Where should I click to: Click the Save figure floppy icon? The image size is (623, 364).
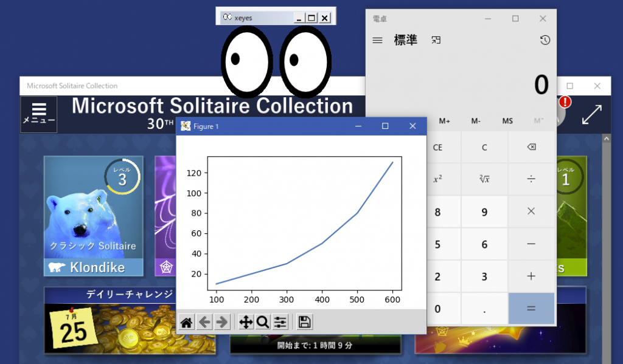(304, 322)
